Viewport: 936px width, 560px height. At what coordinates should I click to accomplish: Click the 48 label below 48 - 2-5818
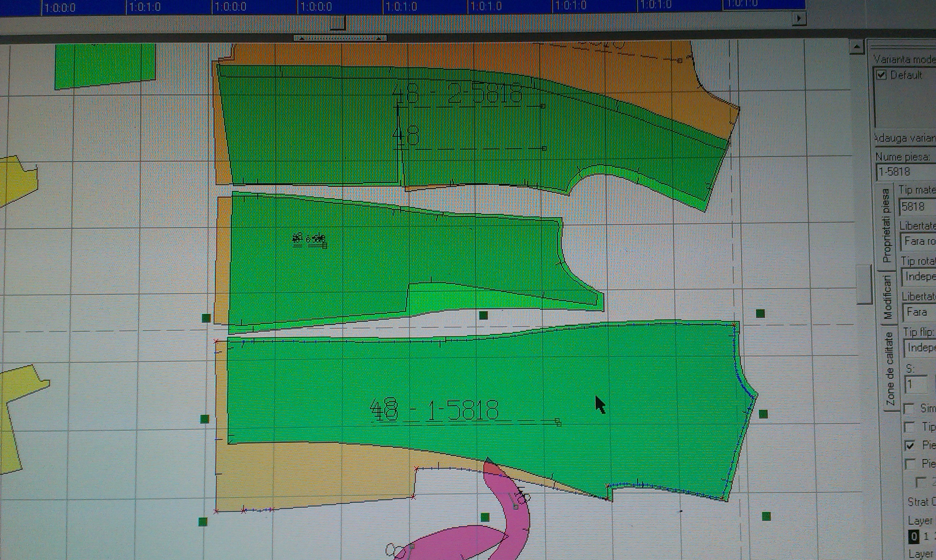coord(406,135)
